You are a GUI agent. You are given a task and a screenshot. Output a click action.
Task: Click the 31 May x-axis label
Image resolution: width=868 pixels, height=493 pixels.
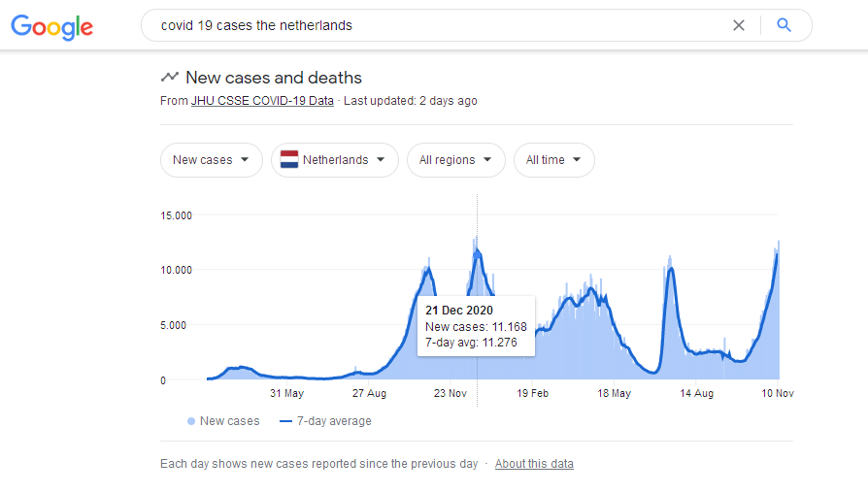[286, 393]
